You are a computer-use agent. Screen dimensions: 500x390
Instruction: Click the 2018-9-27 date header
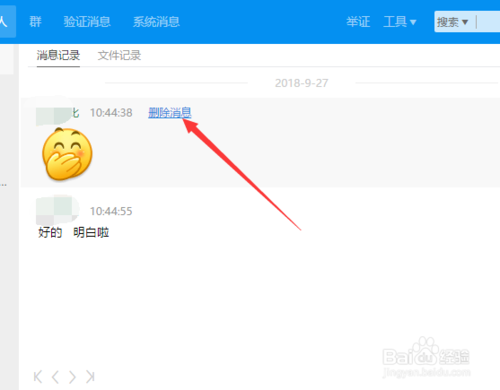point(301,83)
